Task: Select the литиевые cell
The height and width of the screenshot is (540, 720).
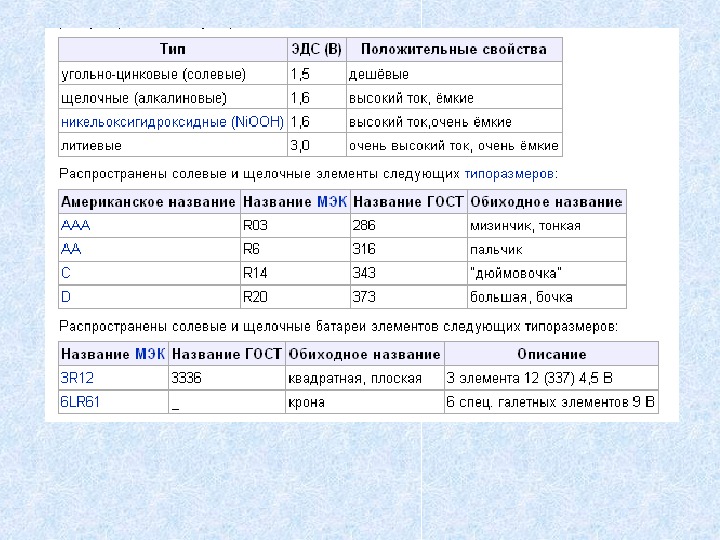Action: (173, 146)
